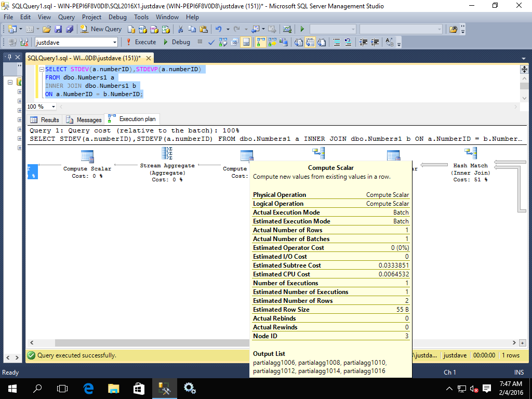Click the Undo arrow icon
The width and height of the screenshot is (532, 399).
(x=219, y=29)
